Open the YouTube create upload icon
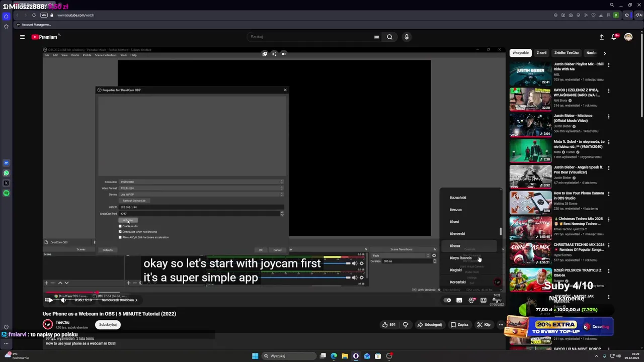The width and height of the screenshot is (644, 362). [601, 37]
